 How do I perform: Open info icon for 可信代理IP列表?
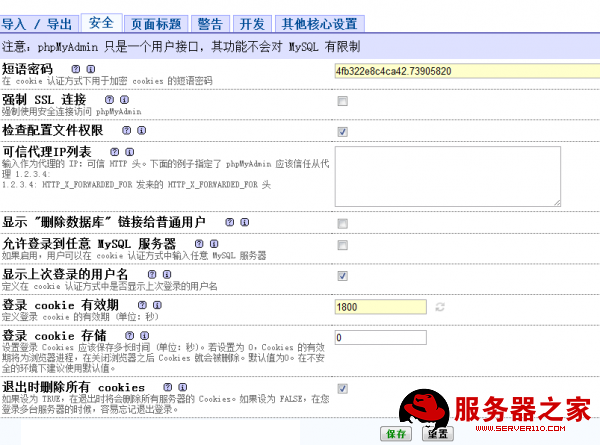coord(129,152)
